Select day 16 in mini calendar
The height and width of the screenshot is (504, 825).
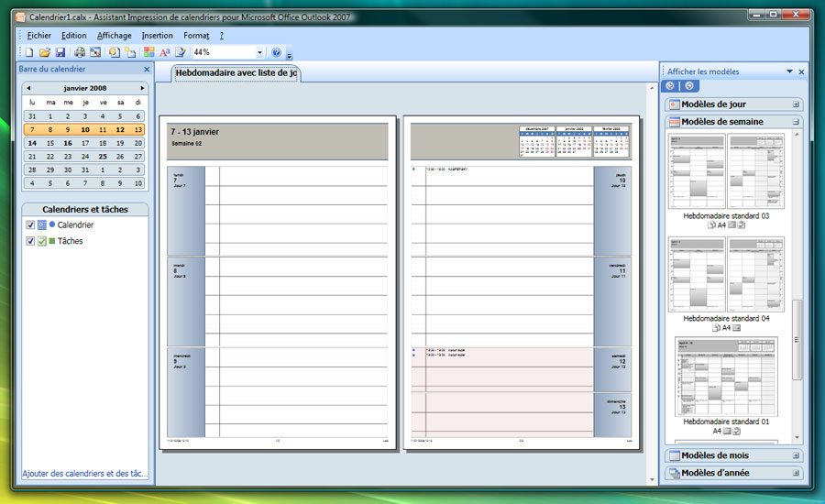67,143
